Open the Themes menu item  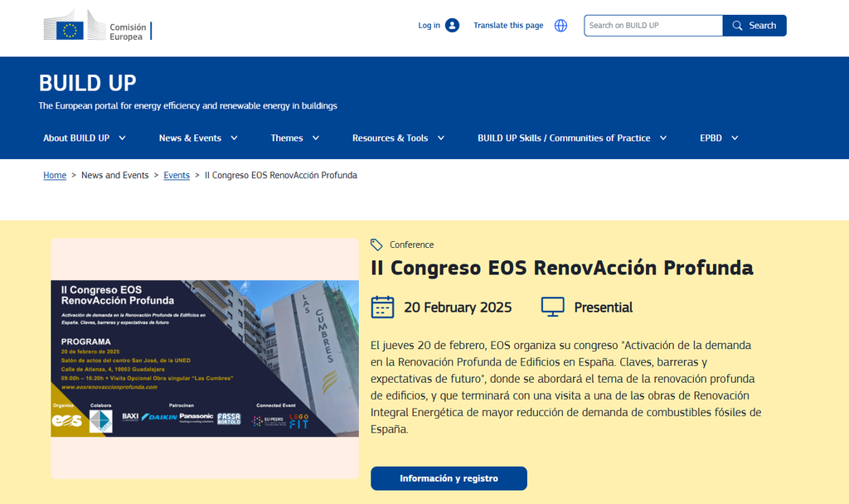[287, 138]
